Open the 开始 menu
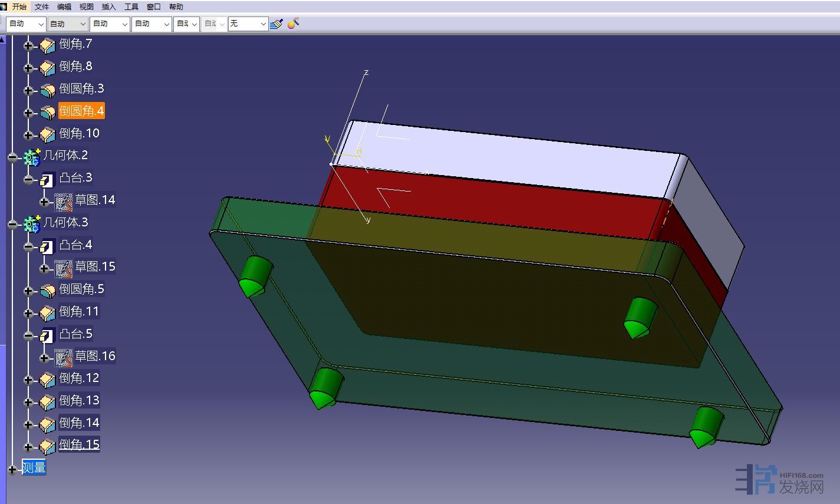 (19, 7)
